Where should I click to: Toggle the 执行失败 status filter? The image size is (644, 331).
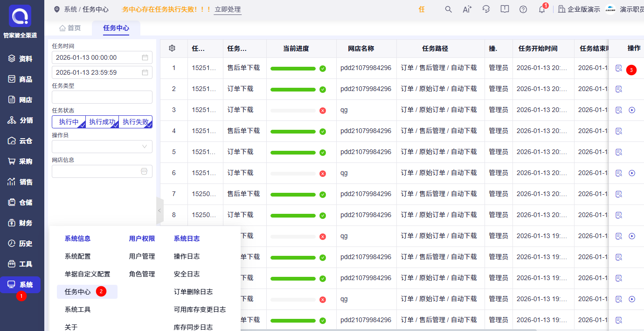tap(136, 122)
